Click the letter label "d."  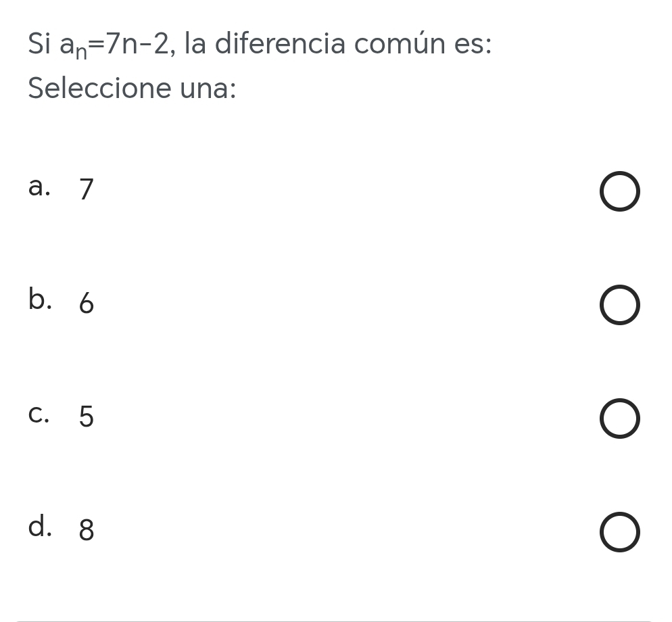pyautogui.click(x=40, y=526)
